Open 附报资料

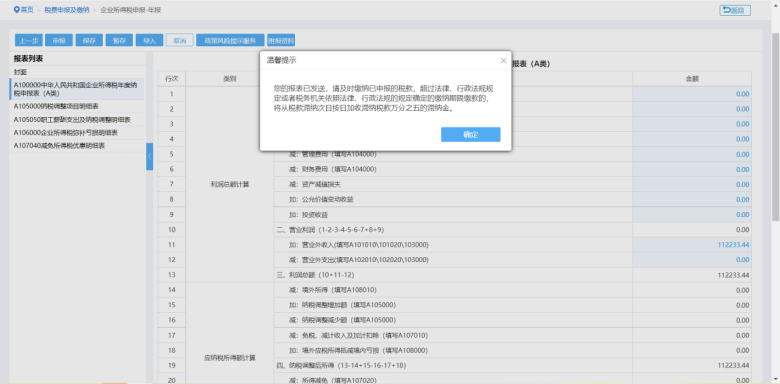(x=281, y=41)
